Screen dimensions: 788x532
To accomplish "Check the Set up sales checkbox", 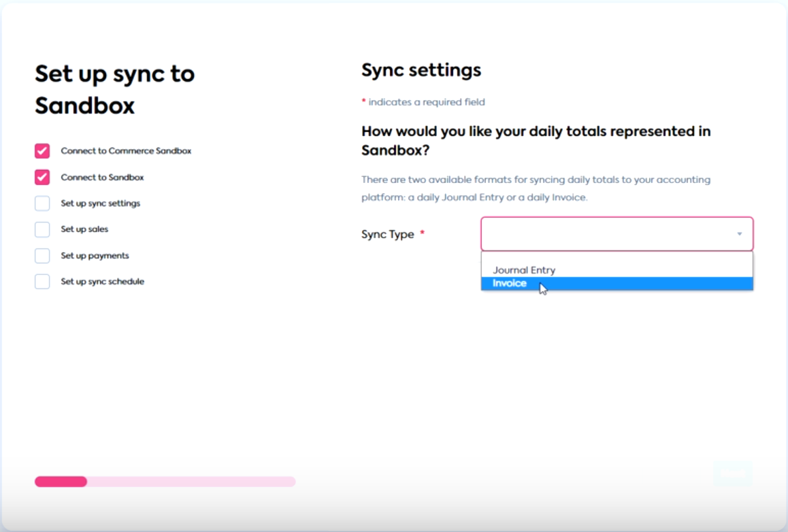I will point(42,229).
